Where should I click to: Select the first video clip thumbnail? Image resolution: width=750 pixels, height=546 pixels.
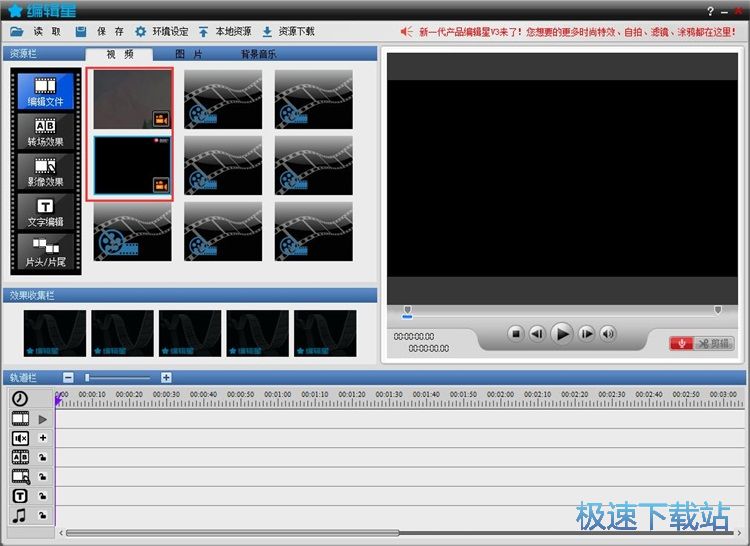pos(132,99)
